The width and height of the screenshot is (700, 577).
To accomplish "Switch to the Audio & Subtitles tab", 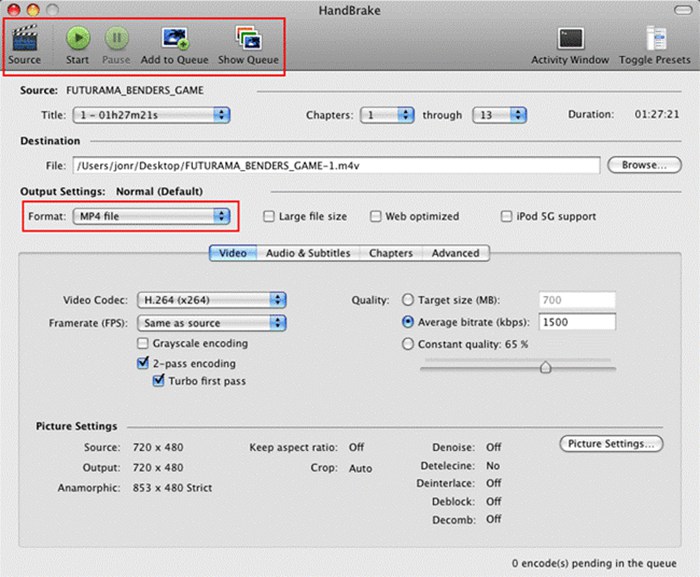I will tap(307, 253).
